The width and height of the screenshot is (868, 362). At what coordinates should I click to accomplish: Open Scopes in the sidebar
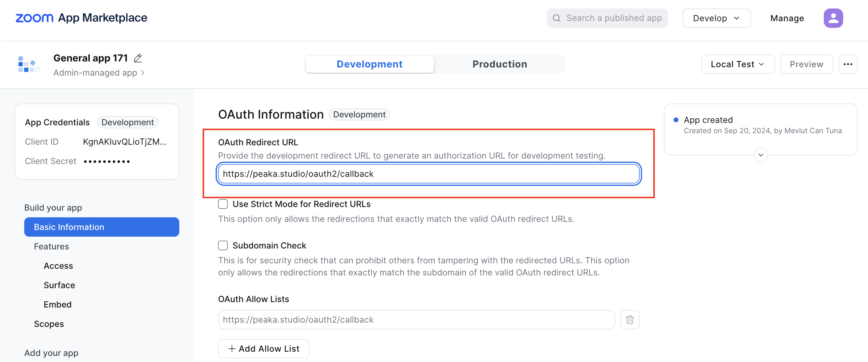(x=49, y=324)
